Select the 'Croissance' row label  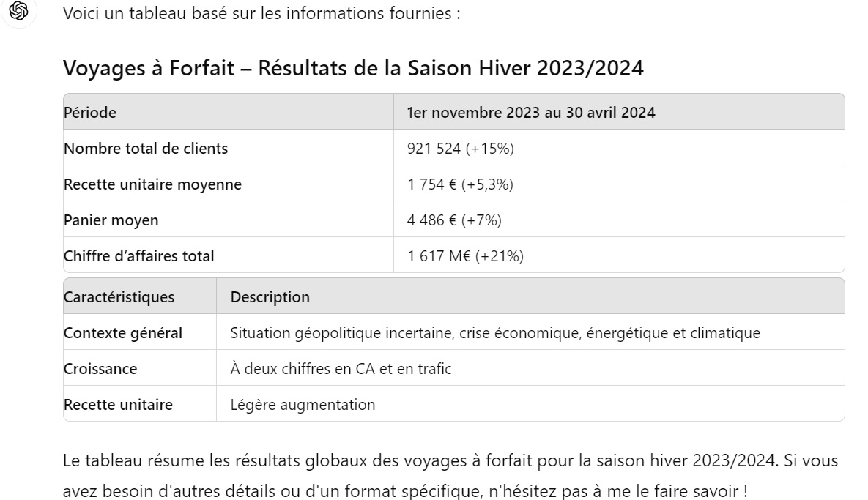(100, 369)
